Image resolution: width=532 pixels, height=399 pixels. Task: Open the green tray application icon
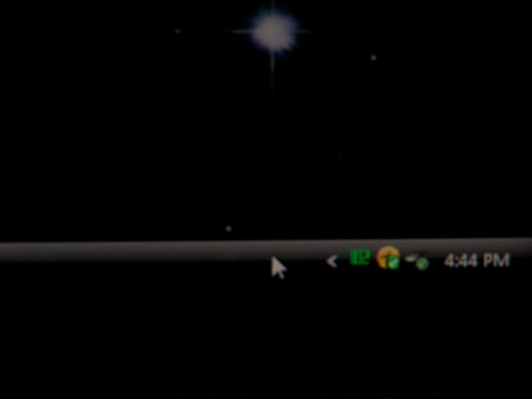(x=359, y=257)
